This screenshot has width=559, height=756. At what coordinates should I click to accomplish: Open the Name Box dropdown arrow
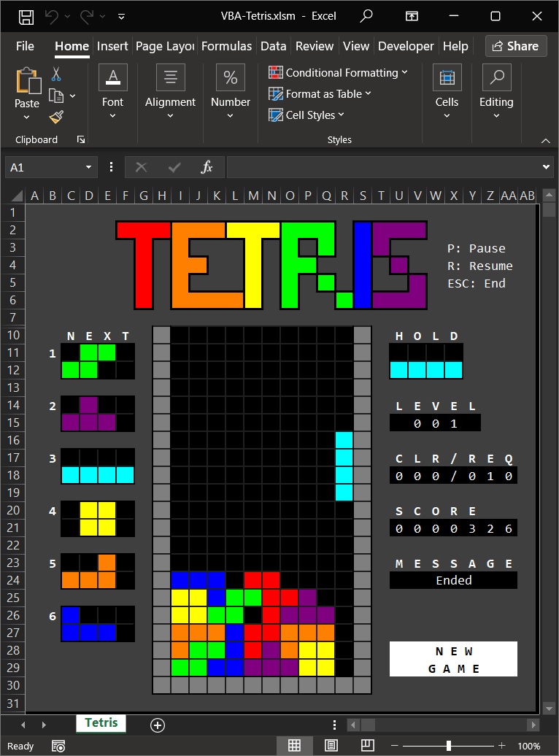[88, 167]
